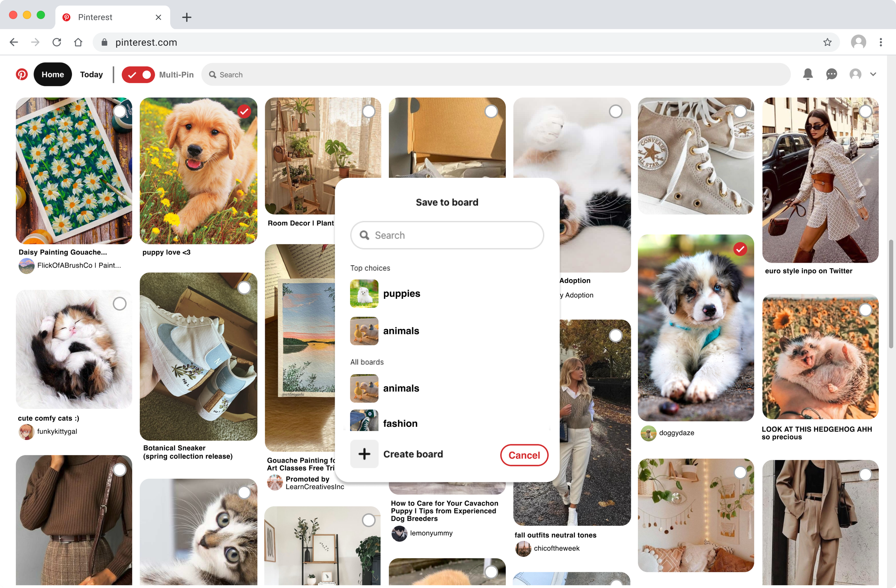Bookmark this page with star icon
This screenshot has height=588, width=896.
pyautogui.click(x=827, y=42)
